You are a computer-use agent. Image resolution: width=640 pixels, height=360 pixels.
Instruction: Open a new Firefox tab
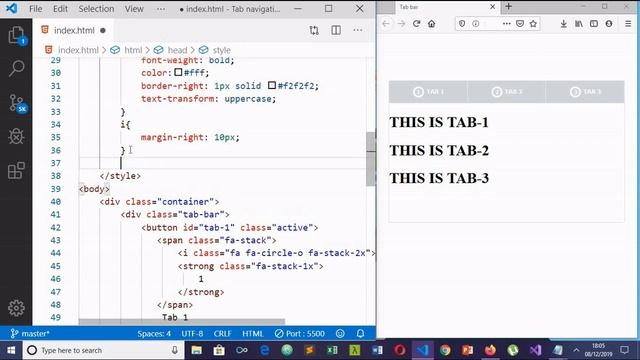tap(509, 7)
